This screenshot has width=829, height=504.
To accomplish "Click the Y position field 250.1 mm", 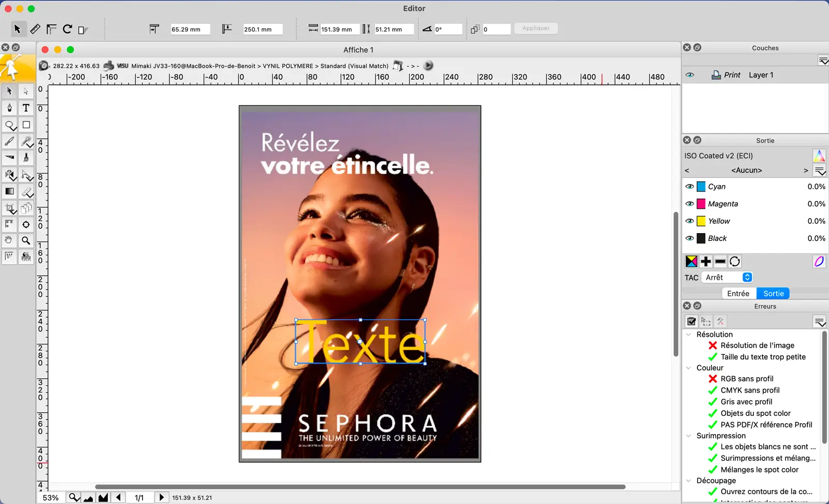I will [263, 30].
